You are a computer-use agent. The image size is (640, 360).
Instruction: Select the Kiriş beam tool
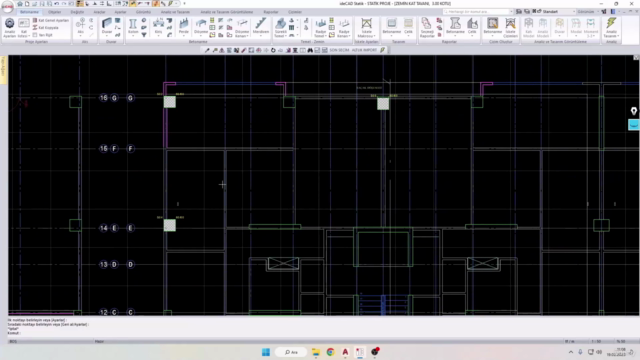point(158,26)
